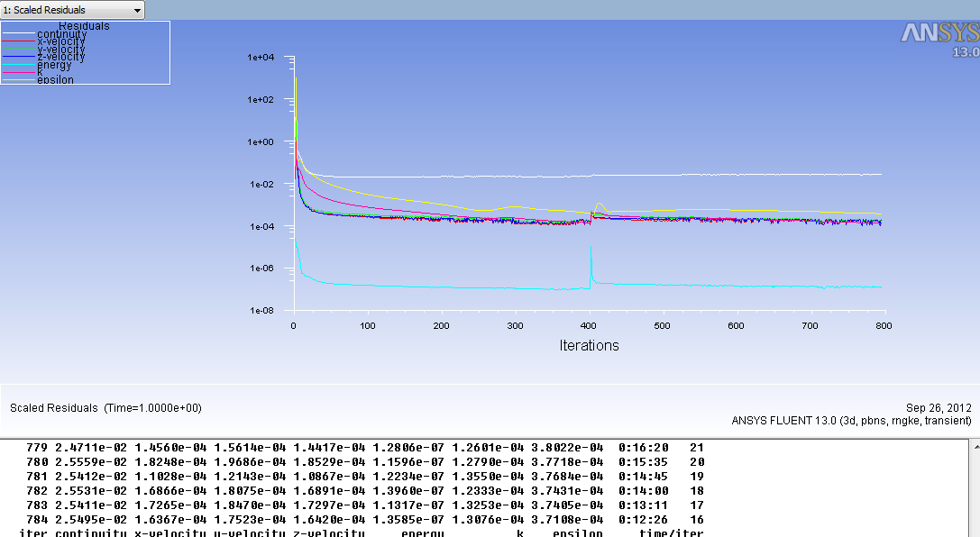
Task: Click the 1e+04 y-axis label
Action: (x=260, y=58)
